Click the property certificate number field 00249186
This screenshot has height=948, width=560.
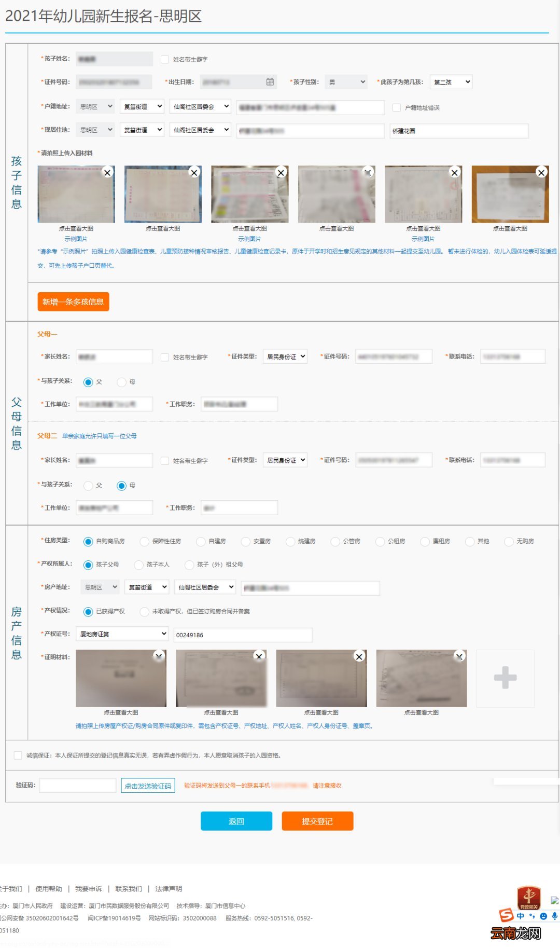coord(243,635)
